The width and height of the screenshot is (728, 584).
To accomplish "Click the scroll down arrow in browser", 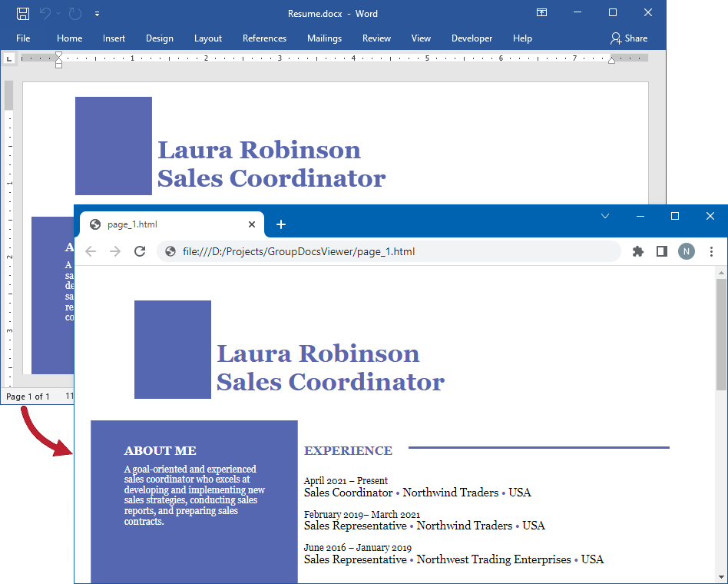I will [x=721, y=578].
